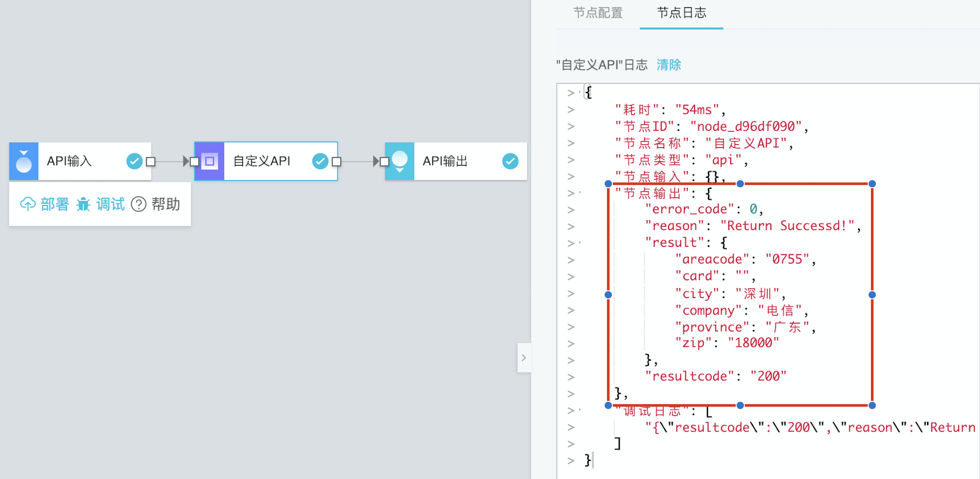The width and height of the screenshot is (980, 479).
Task: Click the input port of API输出 node
Action: [x=385, y=161]
